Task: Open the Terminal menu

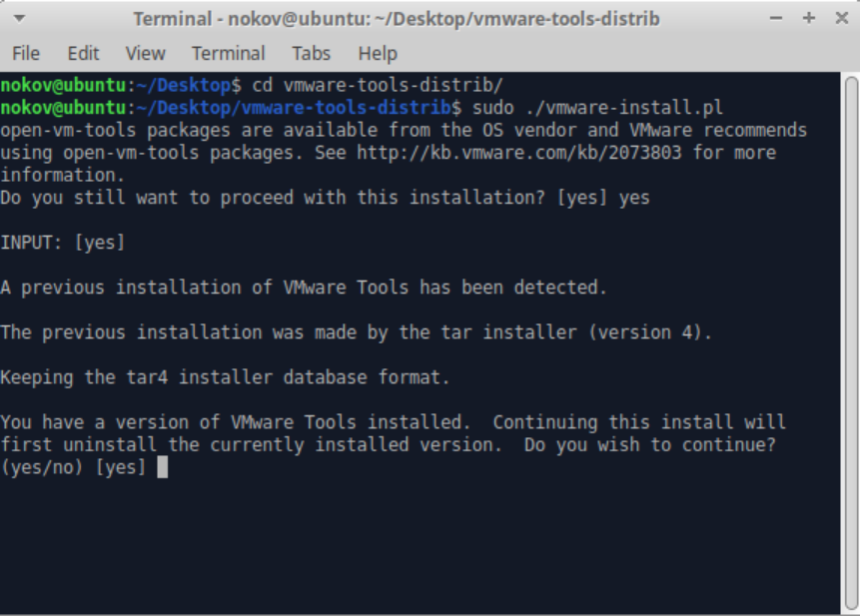Action: click(228, 54)
